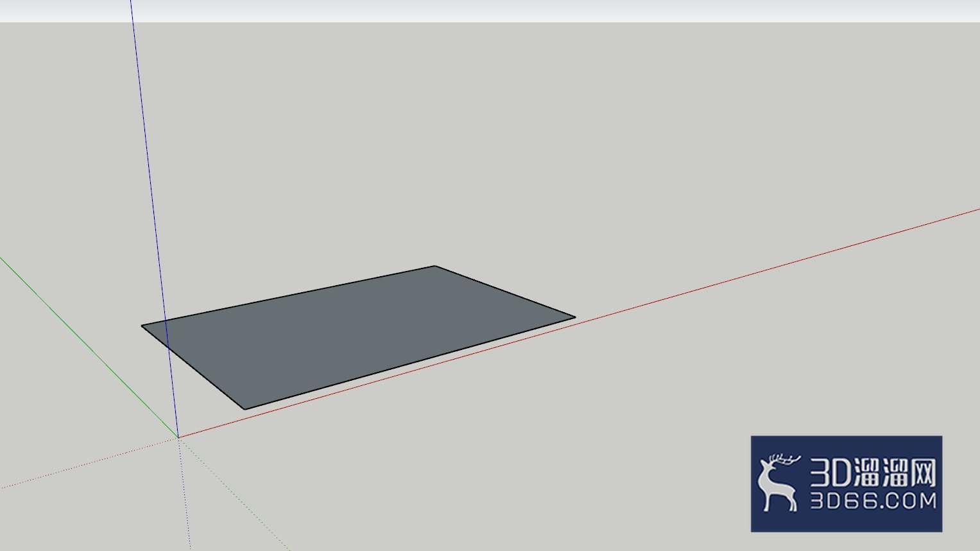Click the axes origin where colored lines meet
Viewport: 980px width, 551px height.
pyautogui.click(x=178, y=437)
